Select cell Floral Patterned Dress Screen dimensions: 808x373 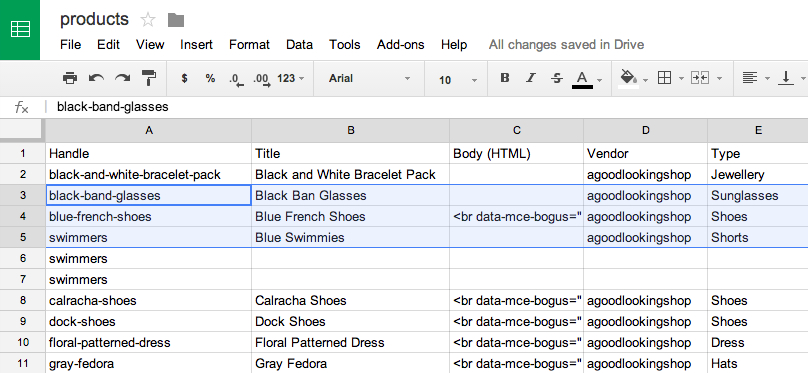pyautogui.click(x=350, y=342)
